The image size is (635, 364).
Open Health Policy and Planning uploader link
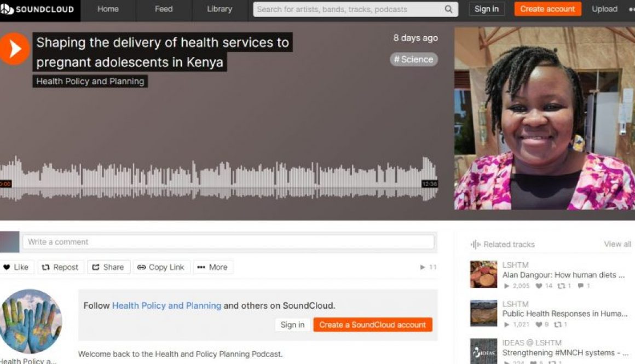point(90,82)
